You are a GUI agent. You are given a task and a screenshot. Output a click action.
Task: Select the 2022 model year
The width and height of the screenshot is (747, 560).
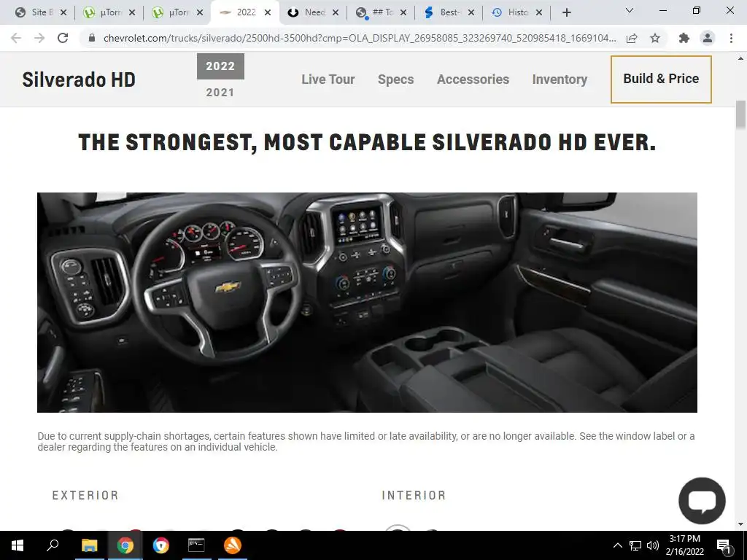tap(220, 66)
